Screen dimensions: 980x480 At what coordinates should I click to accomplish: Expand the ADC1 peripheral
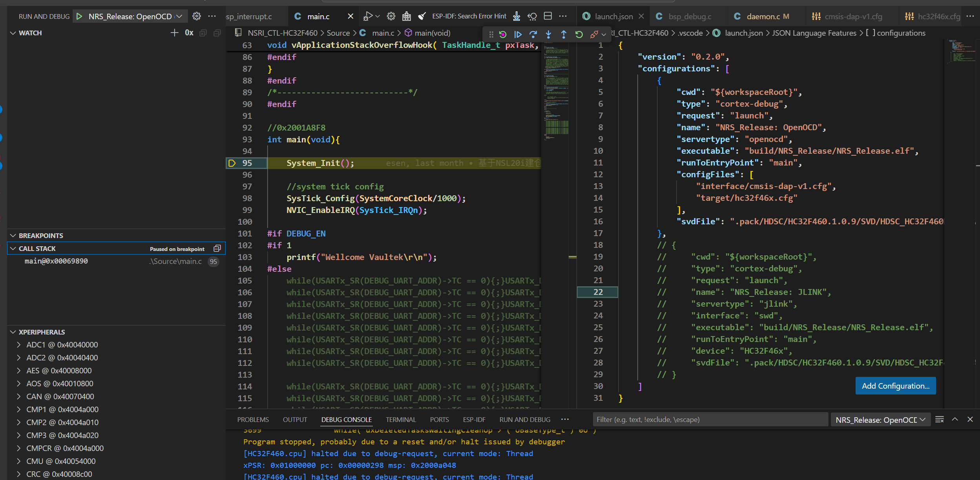click(x=18, y=345)
